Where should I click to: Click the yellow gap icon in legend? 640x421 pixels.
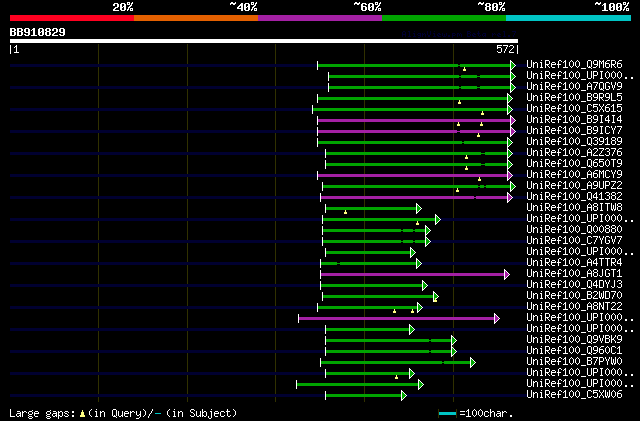82,414
